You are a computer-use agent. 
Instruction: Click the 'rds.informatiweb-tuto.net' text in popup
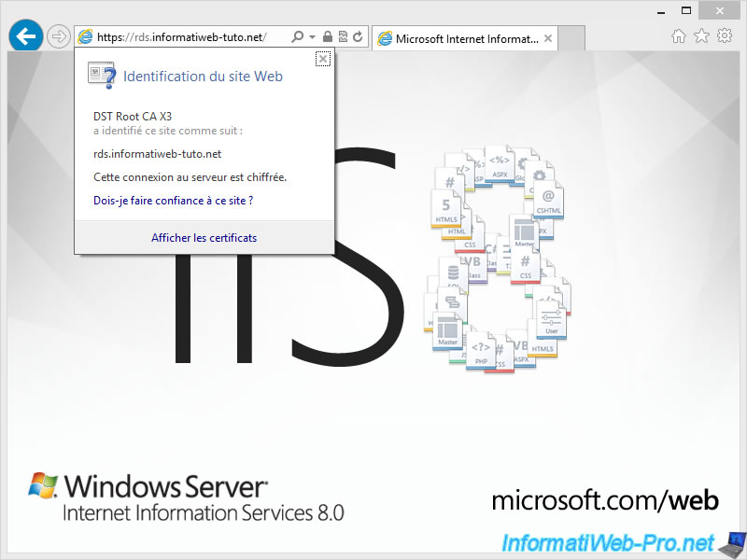point(157,154)
